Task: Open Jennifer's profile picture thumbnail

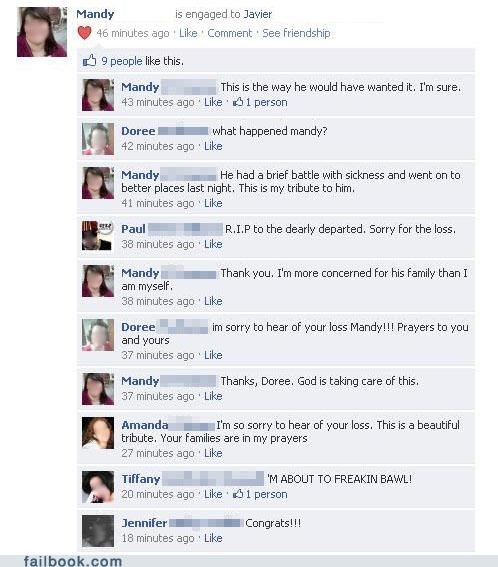Action: pos(98,531)
